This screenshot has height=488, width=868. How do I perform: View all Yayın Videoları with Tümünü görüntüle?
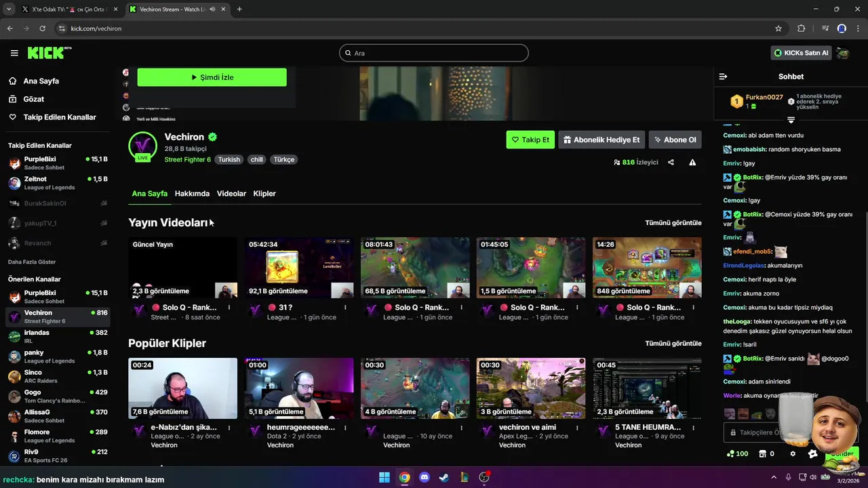[x=673, y=223]
